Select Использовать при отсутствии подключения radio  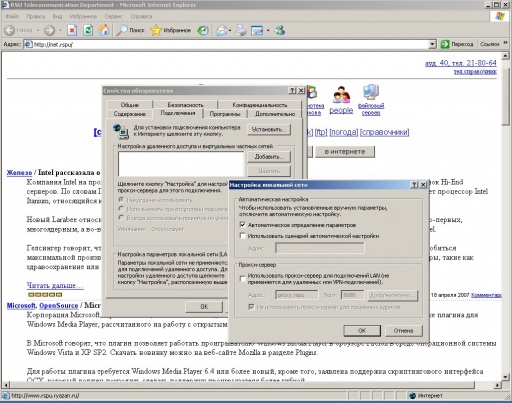(x=121, y=209)
